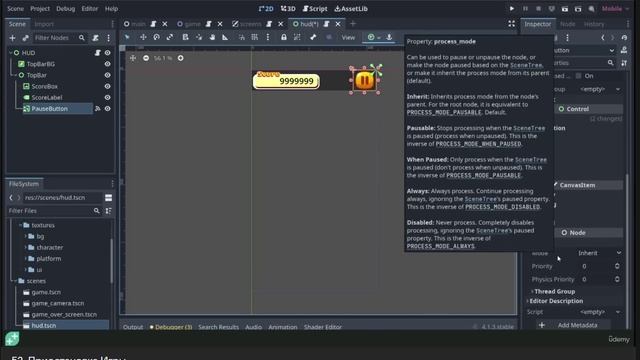Open the View menu in viewport toolbar
The image size is (640, 360).
pos(348,38)
